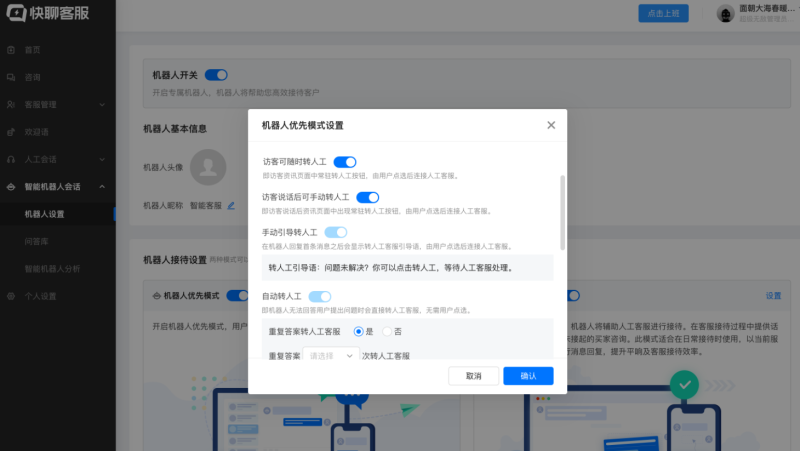Click the 首页 home icon in sidebar
The image size is (800, 451).
tap(11, 50)
